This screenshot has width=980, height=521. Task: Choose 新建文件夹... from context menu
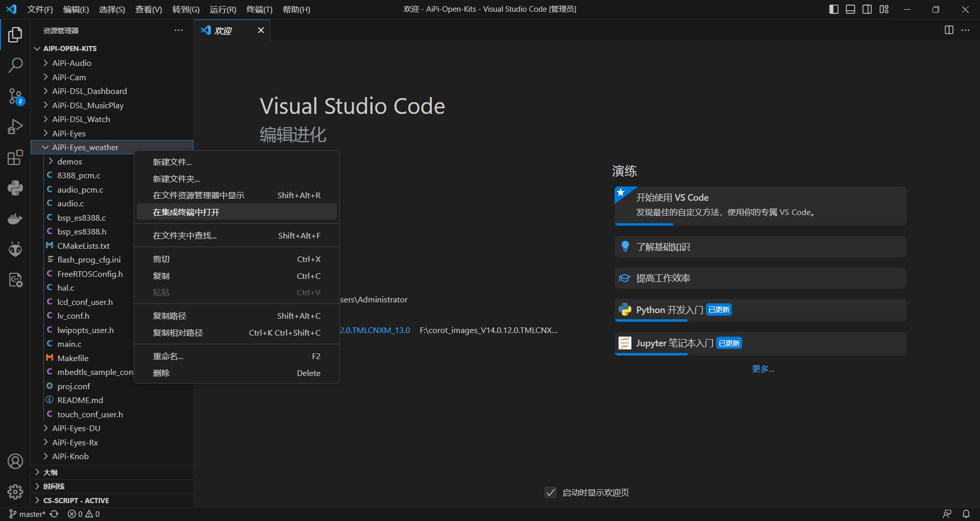[237, 179]
